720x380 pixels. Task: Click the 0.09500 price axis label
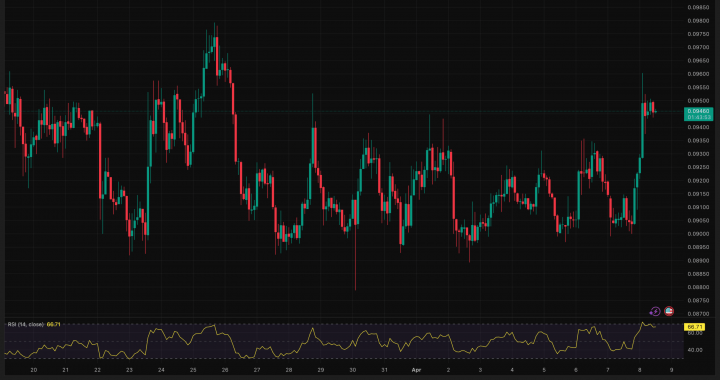(698, 101)
